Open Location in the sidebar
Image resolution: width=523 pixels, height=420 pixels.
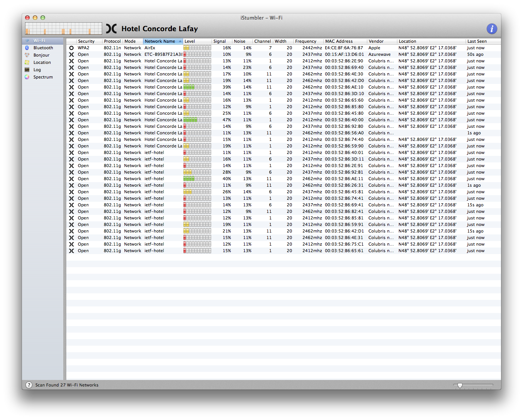(42, 62)
